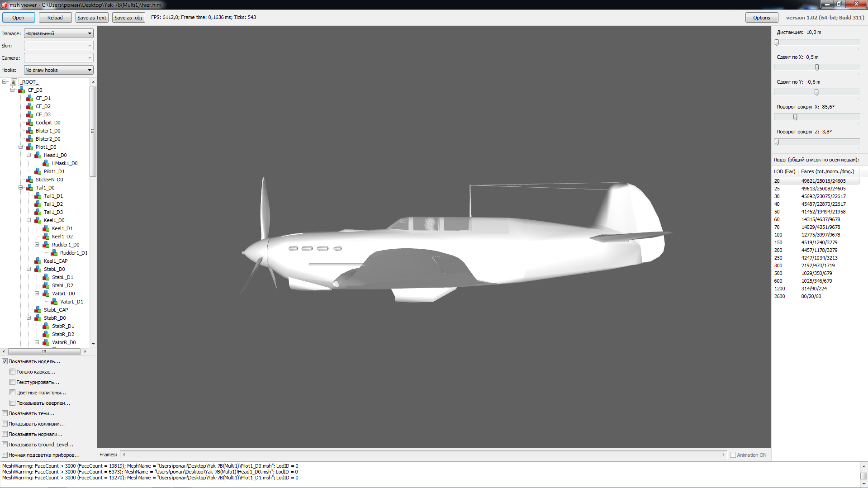
Task: Click the Frames timeline scrollbar
Action: 424,455
